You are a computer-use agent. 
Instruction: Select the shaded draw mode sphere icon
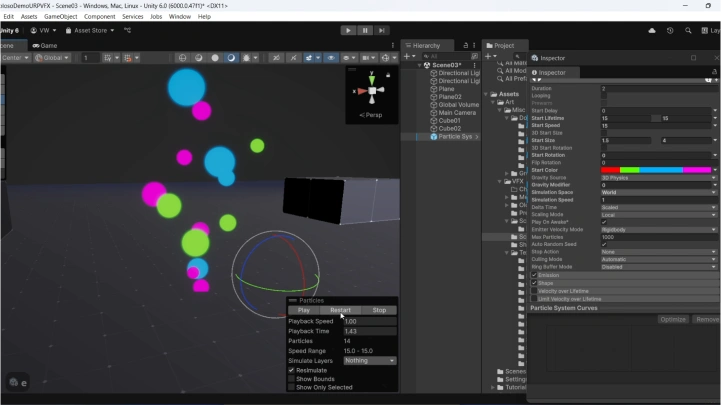click(x=199, y=57)
